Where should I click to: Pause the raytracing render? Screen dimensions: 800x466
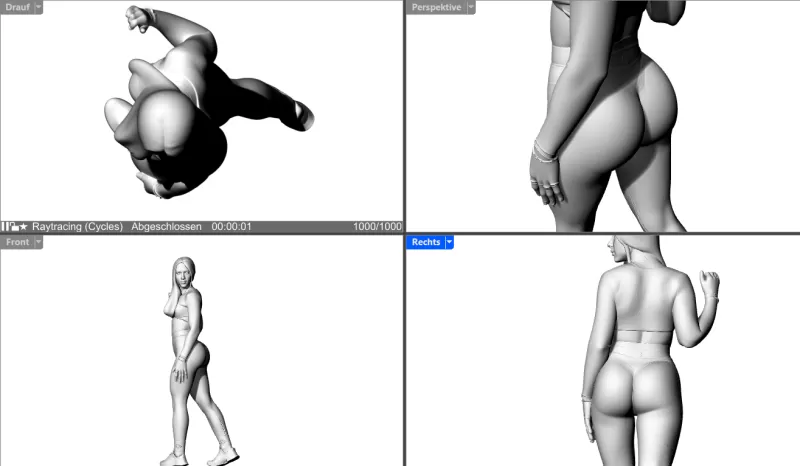point(5,226)
